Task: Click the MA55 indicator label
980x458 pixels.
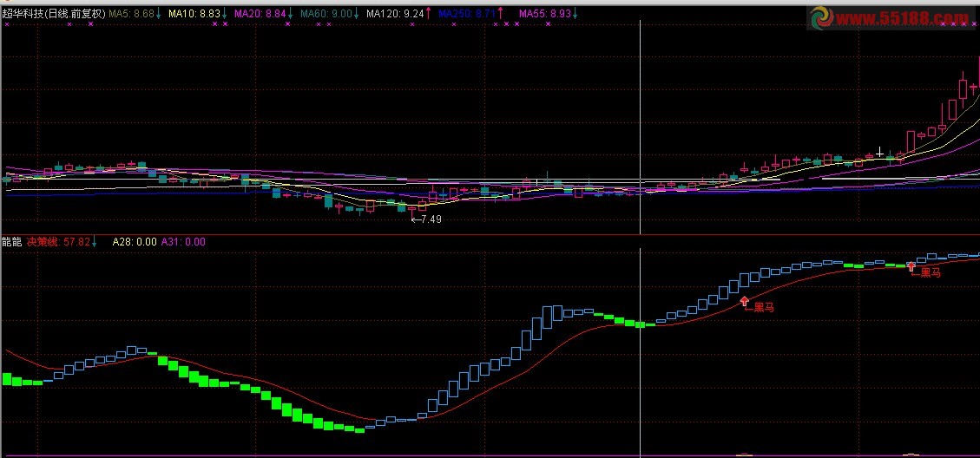Action: (545, 14)
